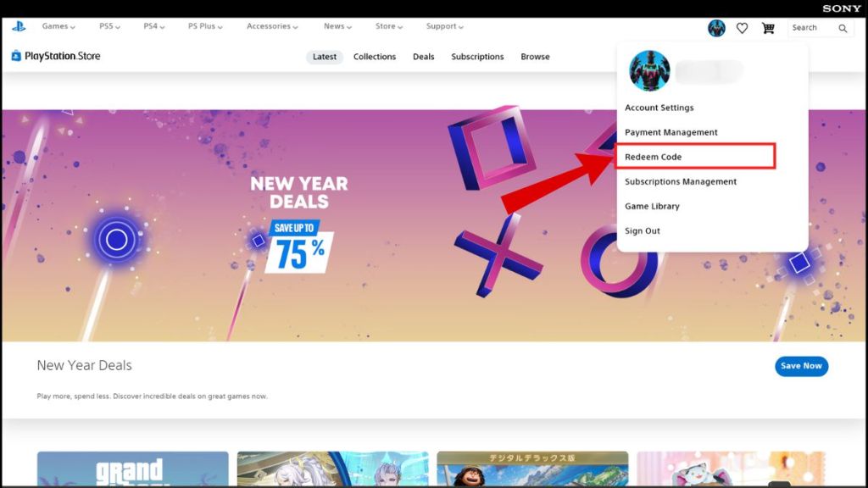Open the Support dropdown menu
The width and height of the screenshot is (868, 488).
pos(444,26)
